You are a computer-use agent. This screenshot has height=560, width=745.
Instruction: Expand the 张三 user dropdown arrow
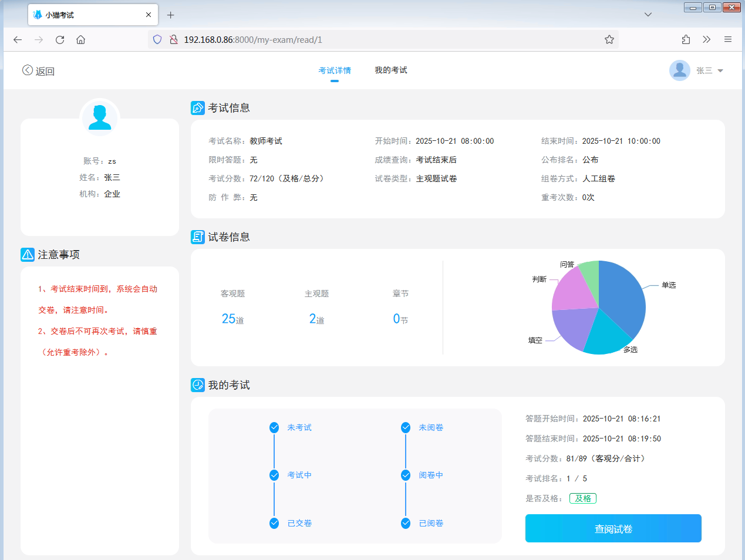click(720, 71)
